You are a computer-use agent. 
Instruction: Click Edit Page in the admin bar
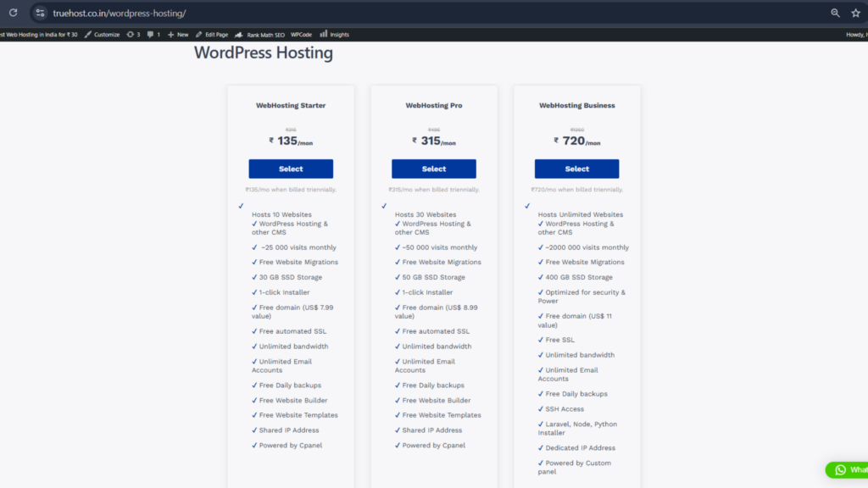[x=211, y=34]
